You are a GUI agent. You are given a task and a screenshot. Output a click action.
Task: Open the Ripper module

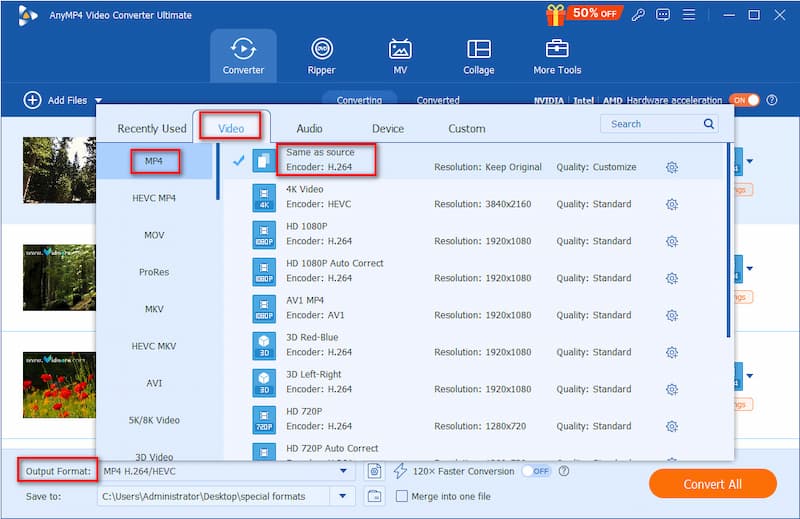click(x=321, y=56)
